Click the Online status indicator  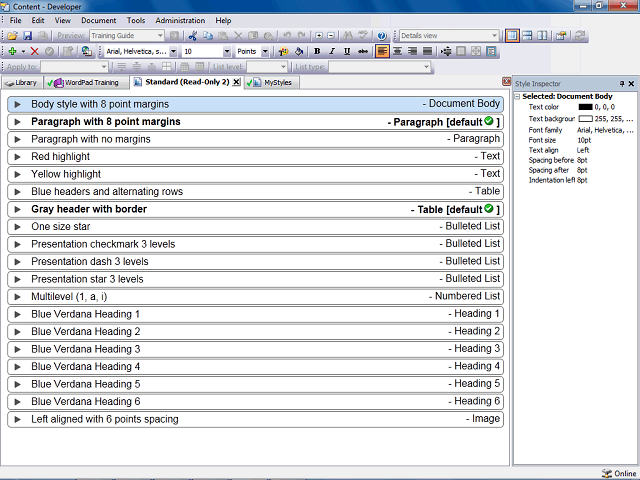(x=619, y=473)
